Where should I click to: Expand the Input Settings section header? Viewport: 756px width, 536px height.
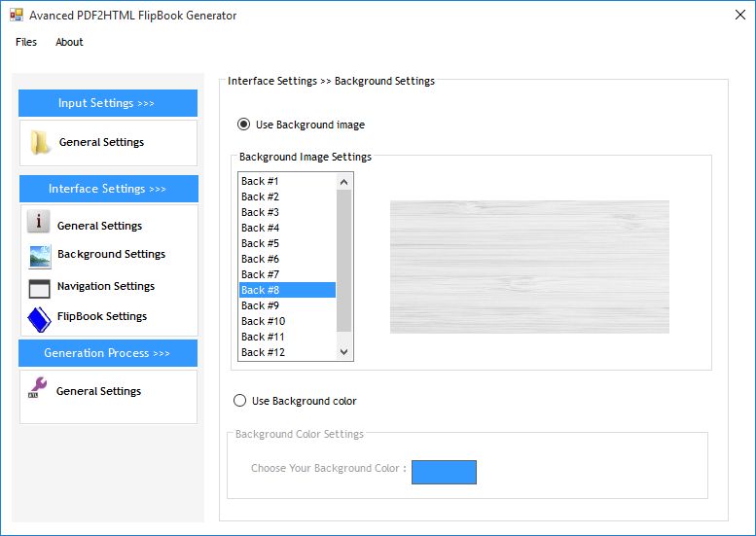(x=107, y=103)
